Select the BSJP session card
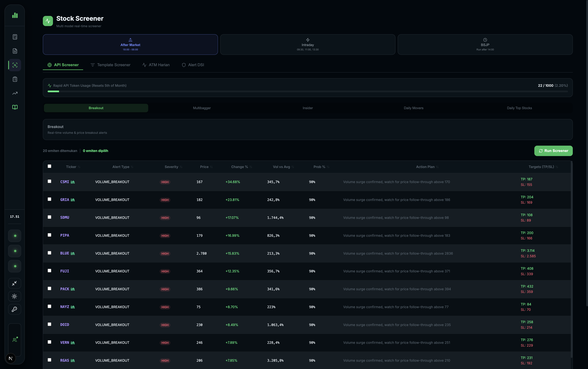588x369 pixels. click(485, 44)
